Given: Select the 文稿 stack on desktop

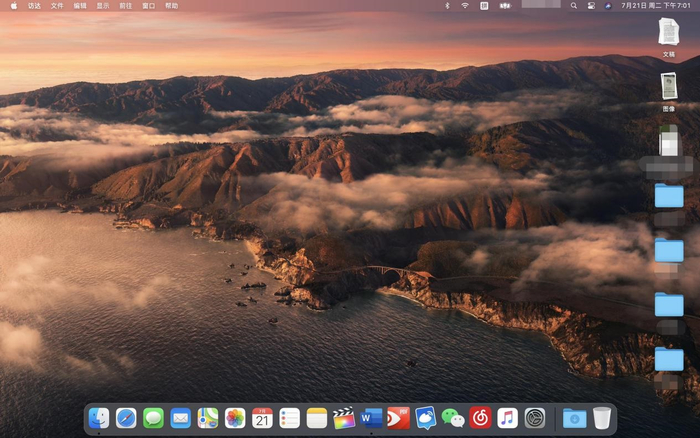Looking at the screenshot, I should click(x=668, y=33).
